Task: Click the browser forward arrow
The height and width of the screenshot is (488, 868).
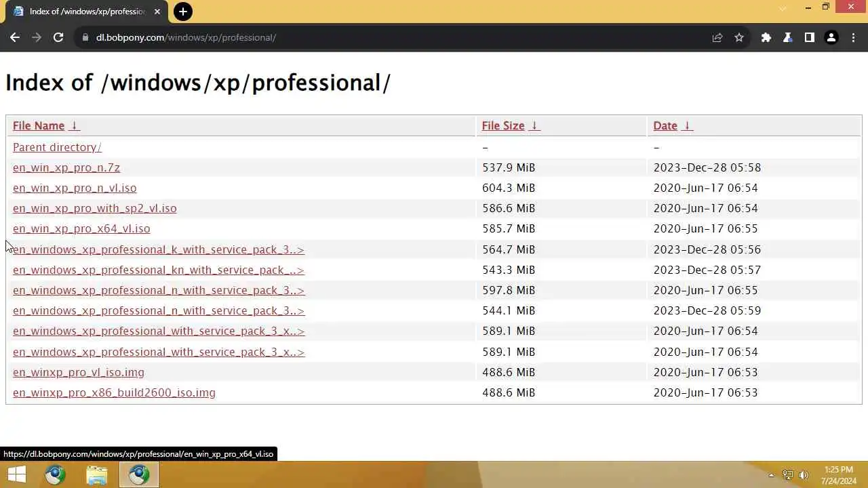Action: point(37,38)
